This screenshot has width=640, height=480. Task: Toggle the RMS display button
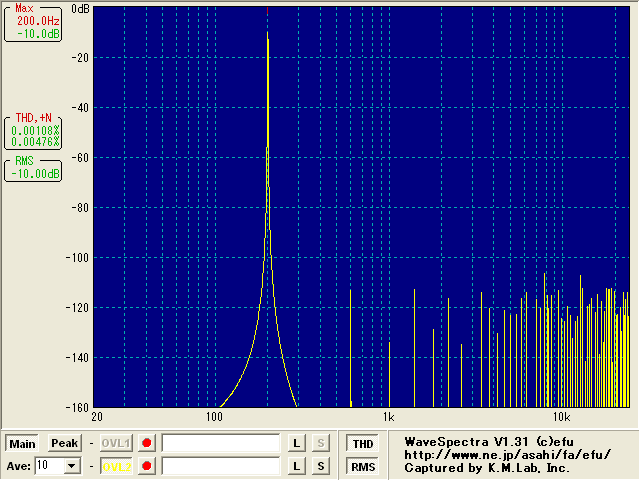[x=363, y=467]
